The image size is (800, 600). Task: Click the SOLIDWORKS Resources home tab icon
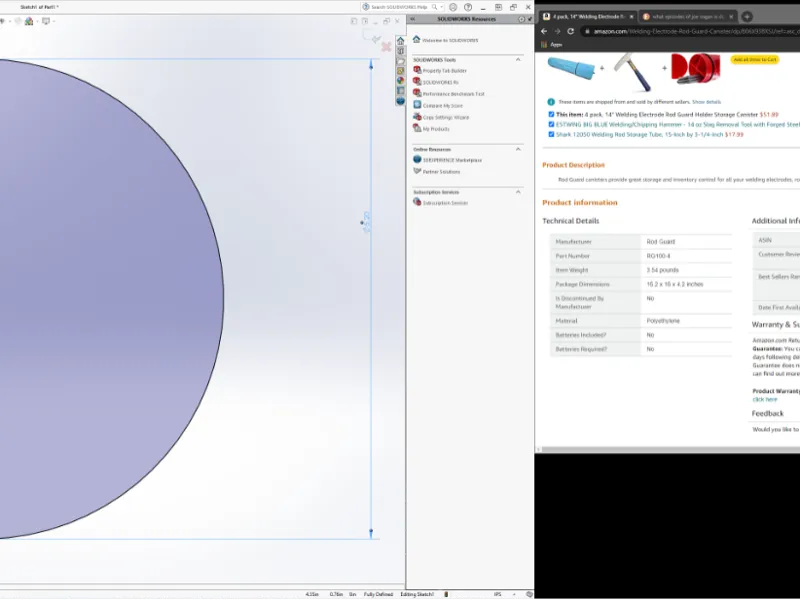401,41
